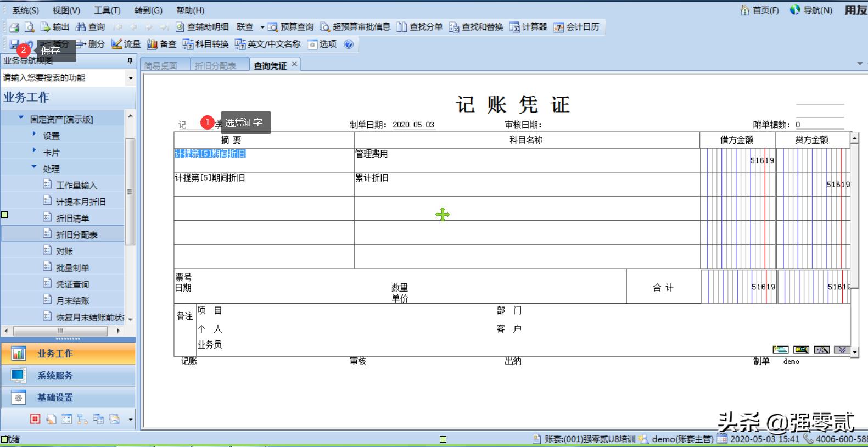Click the 制单日期 2020.05.03 field

click(x=413, y=125)
